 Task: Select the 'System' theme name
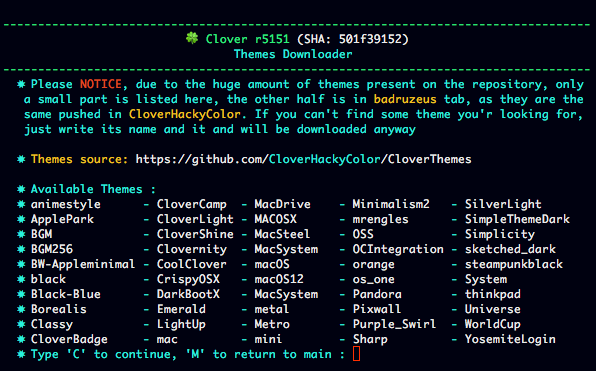[486, 279]
